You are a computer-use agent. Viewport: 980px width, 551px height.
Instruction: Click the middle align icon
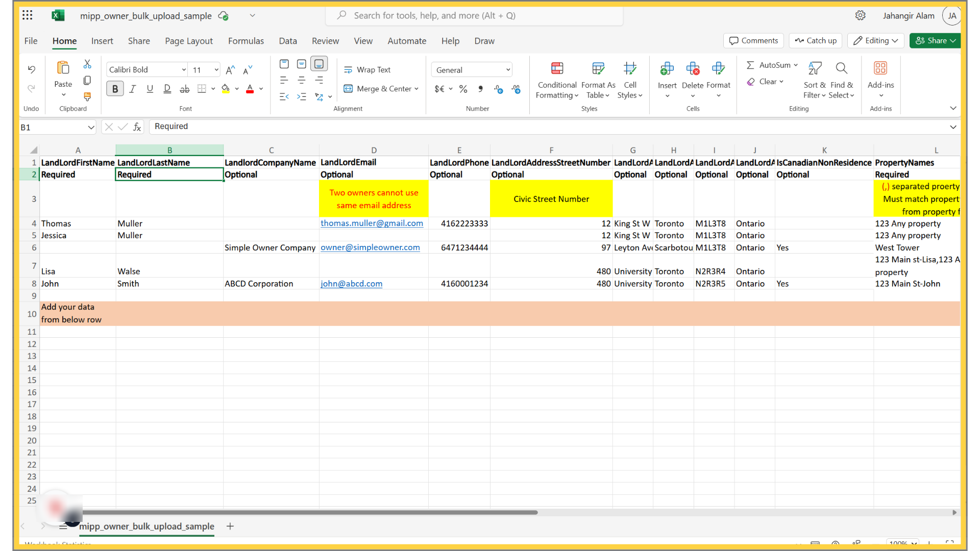click(302, 64)
